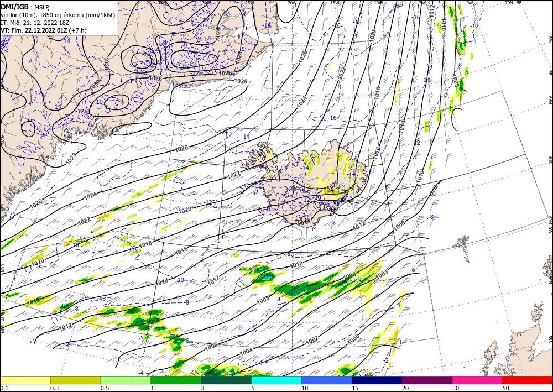This screenshot has width=553, height=392.
Task: Click the "1000" isobar label
Action: coord(353,339)
